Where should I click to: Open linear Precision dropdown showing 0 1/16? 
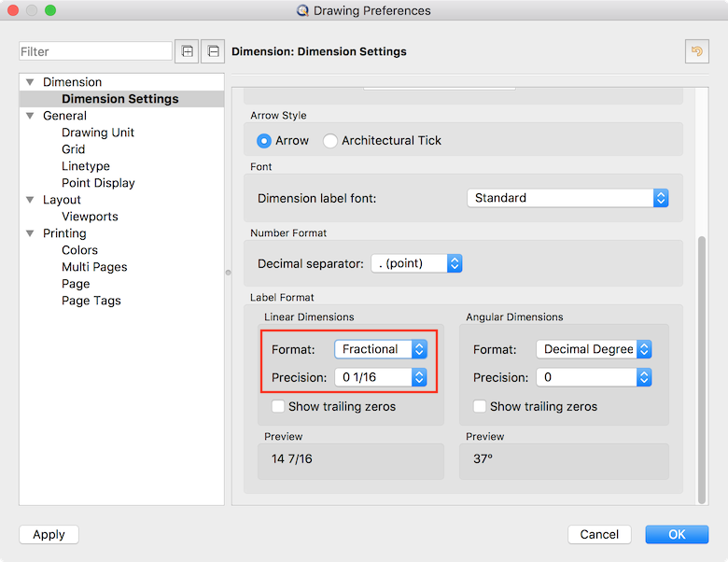[x=380, y=377]
